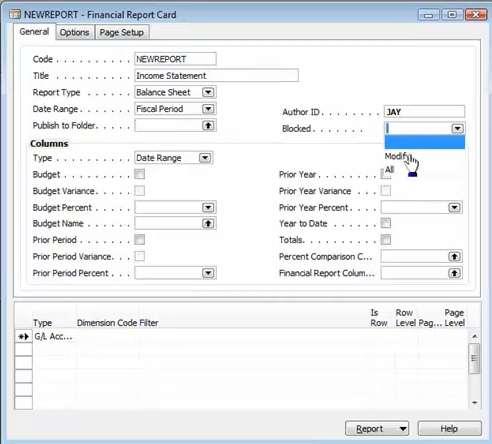The image size is (492, 444).
Task: Click the Is Row column header
Action: click(379, 318)
